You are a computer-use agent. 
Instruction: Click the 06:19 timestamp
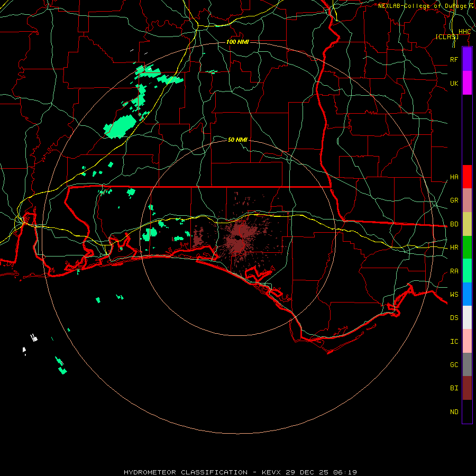tap(344, 472)
